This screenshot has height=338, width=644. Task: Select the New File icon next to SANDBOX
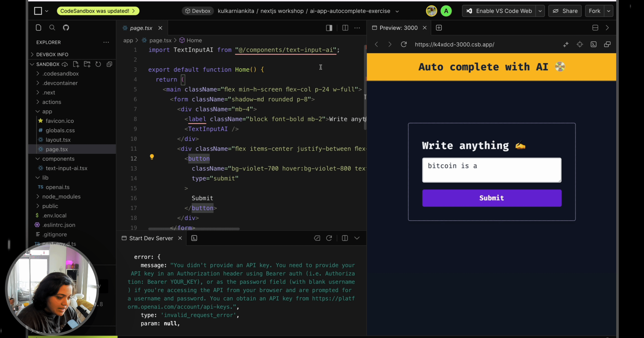click(x=76, y=64)
